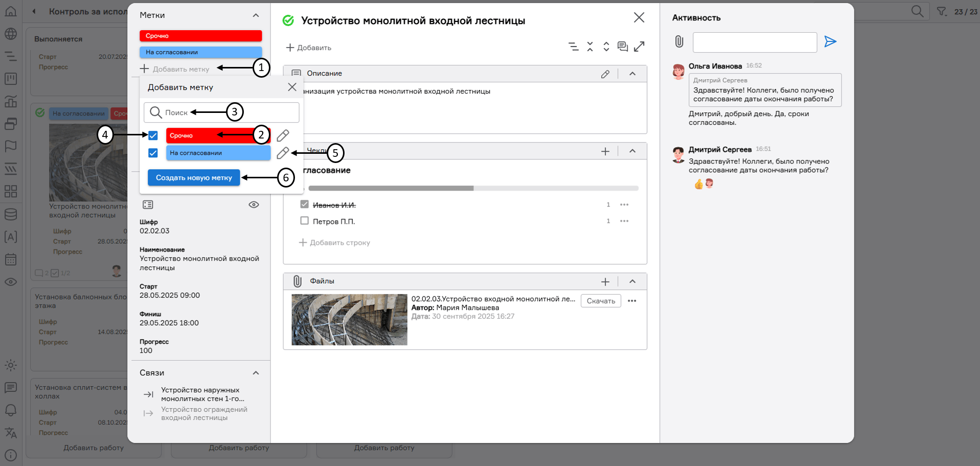
Task: Click the Поиск label search field
Action: click(221, 112)
